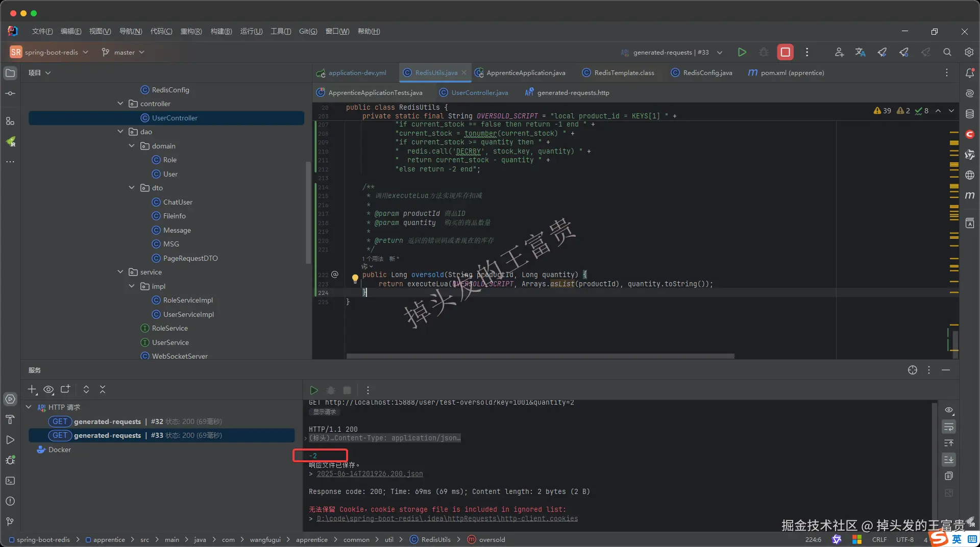Open the Build hammer tool window
The width and height of the screenshot is (980, 547).
10,419
